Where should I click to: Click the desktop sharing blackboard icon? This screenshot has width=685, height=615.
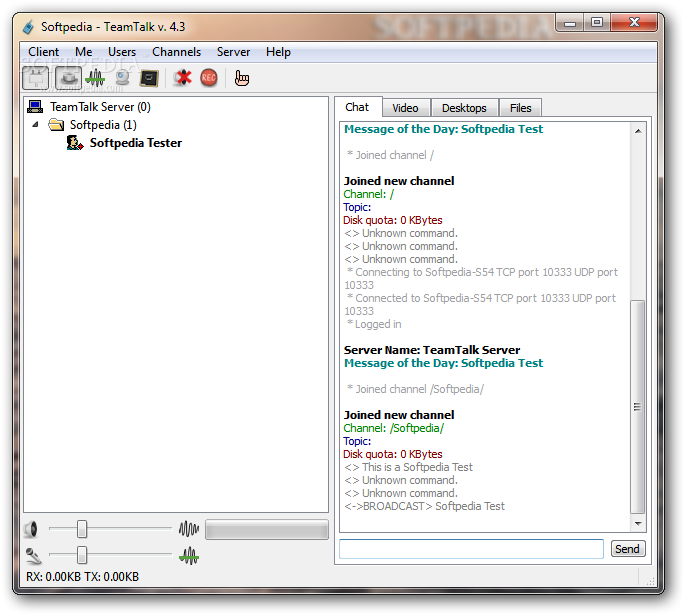(149, 79)
